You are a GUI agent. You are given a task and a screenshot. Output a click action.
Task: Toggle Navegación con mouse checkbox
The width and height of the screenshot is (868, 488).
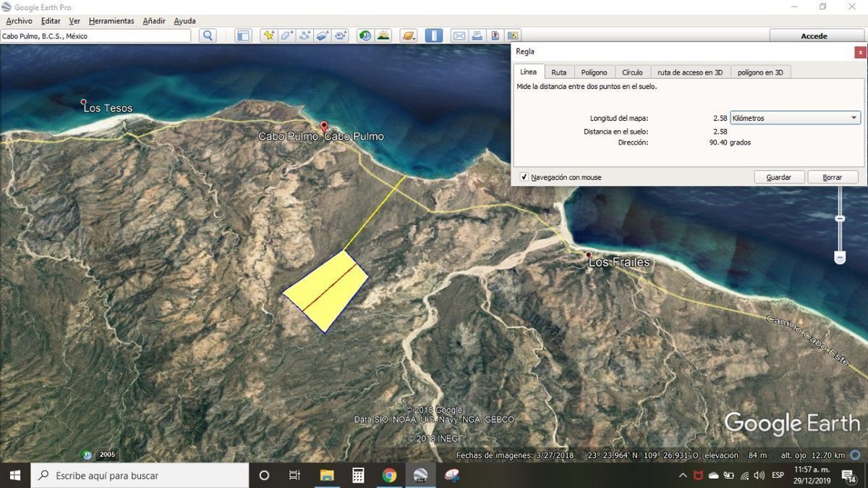524,177
